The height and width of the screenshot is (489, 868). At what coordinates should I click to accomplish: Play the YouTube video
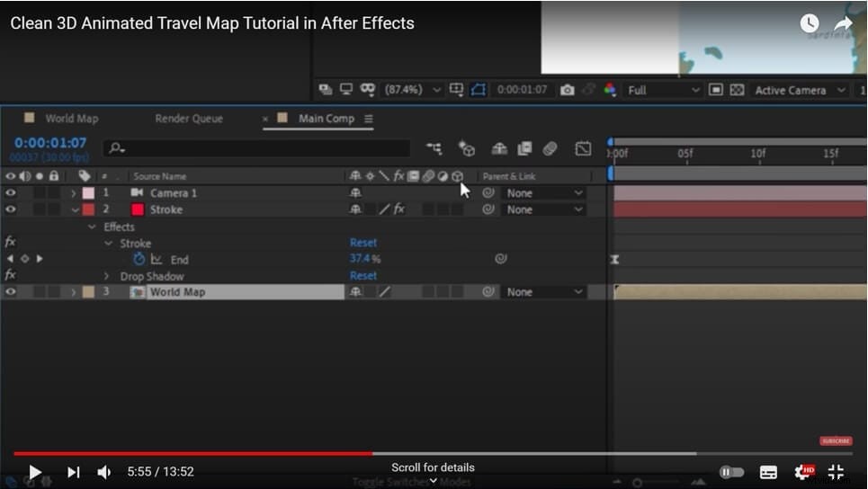point(34,472)
